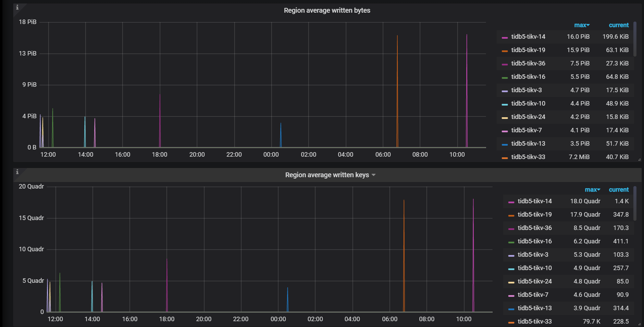Toggle tidb5-tikv-3 series in keys legend
Screen dimensions: 644x327
[x=533, y=255]
